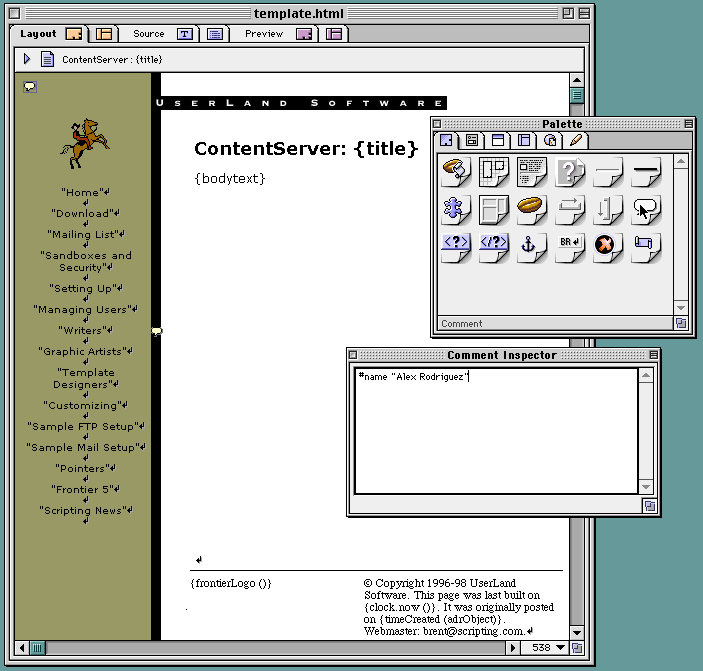Click the horizontal scrollbar left arrow

click(x=22, y=648)
